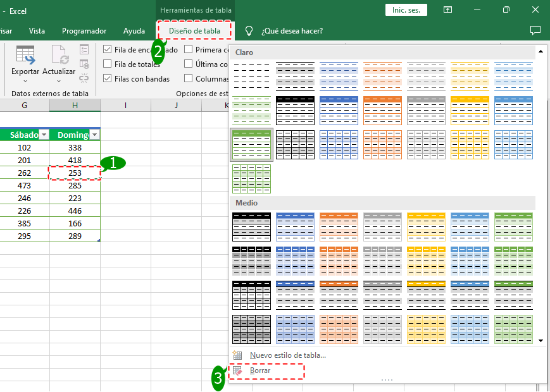The width and height of the screenshot is (550, 392).
Task: Choose Borrar to clear table style
Action: click(260, 371)
